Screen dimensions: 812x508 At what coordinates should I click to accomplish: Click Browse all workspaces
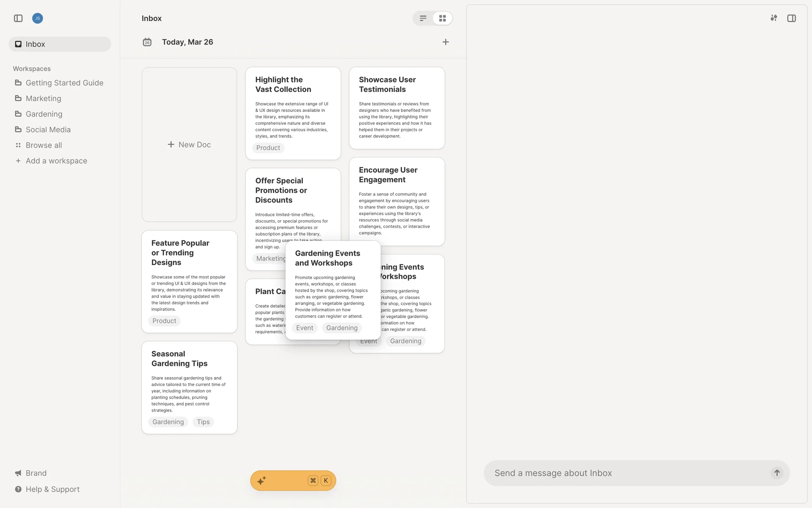click(x=44, y=145)
